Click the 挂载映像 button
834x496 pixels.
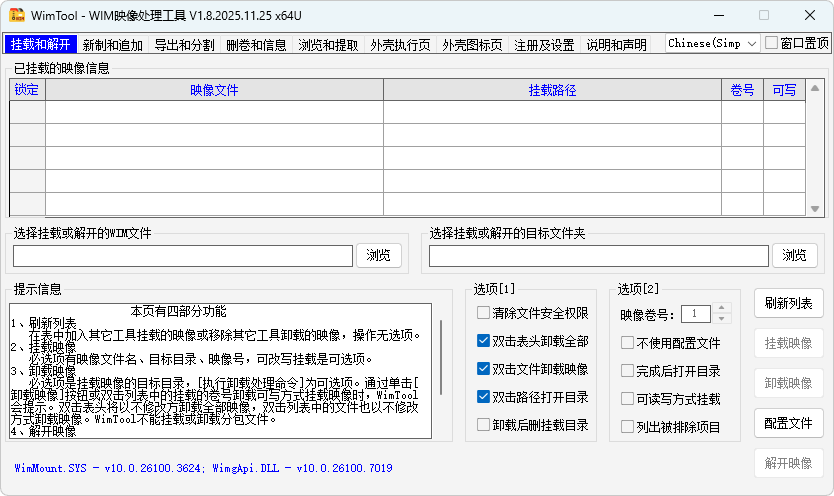[789, 343]
